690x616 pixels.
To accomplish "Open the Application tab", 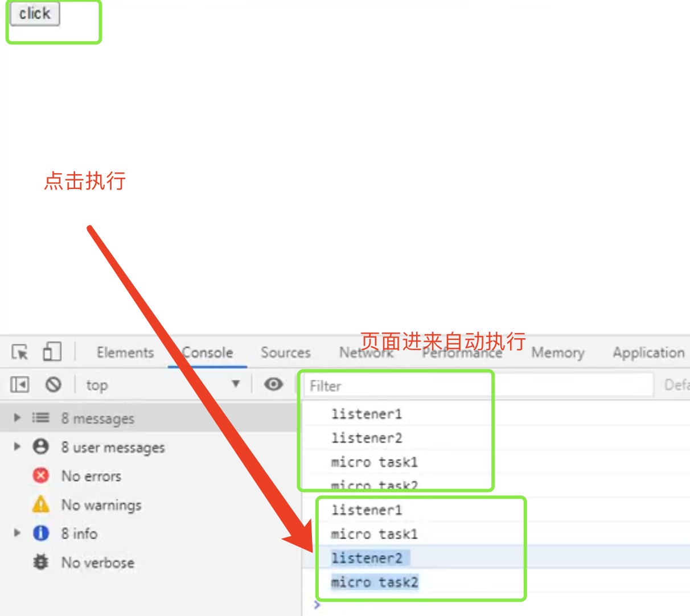I will pyautogui.click(x=648, y=353).
